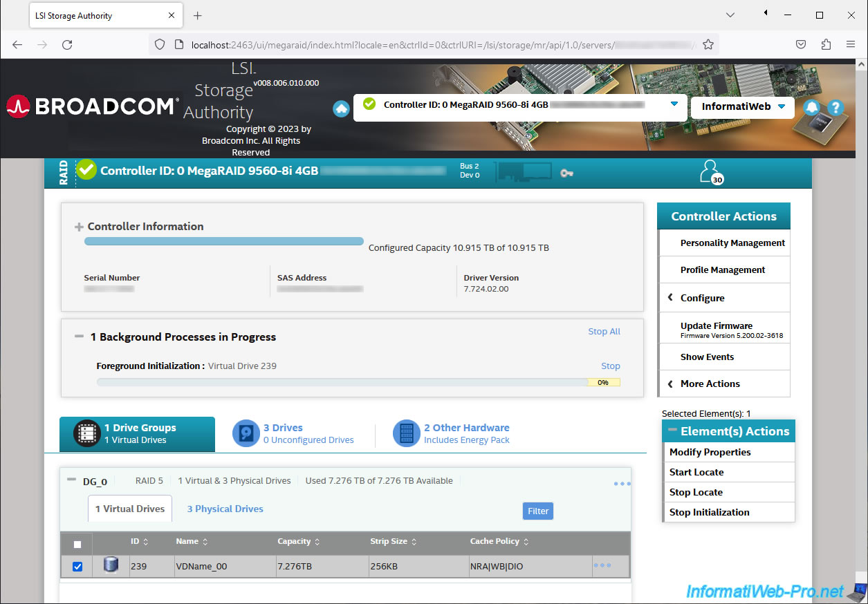The image size is (868, 604).
Task: Open the DG_0 three-dot options menu
Action: click(x=622, y=484)
